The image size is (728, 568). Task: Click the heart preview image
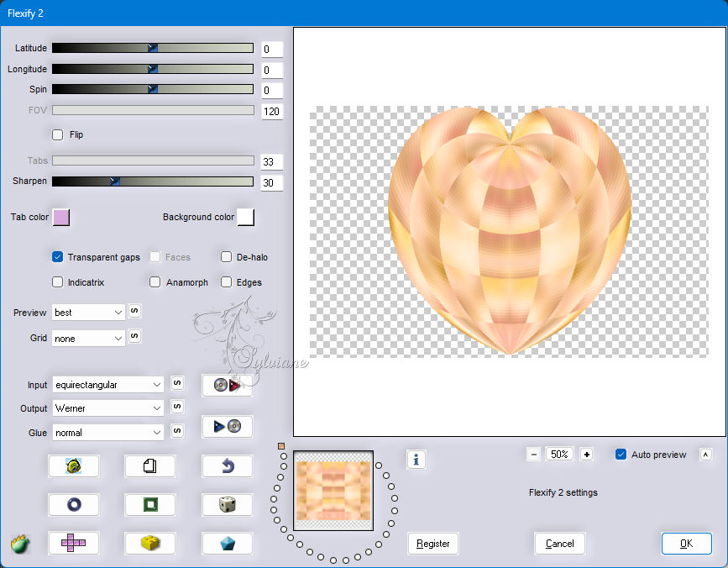pos(510,231)
